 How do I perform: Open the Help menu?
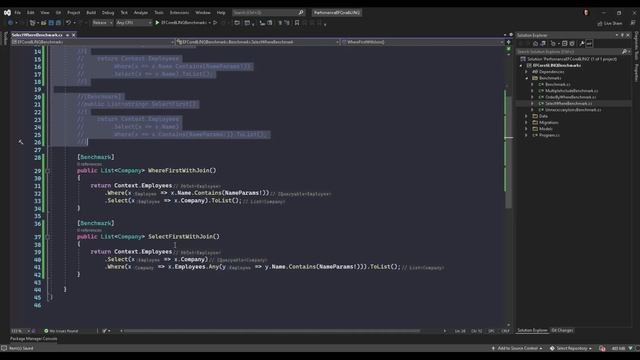pyautogui.click(x=221, y=13)
